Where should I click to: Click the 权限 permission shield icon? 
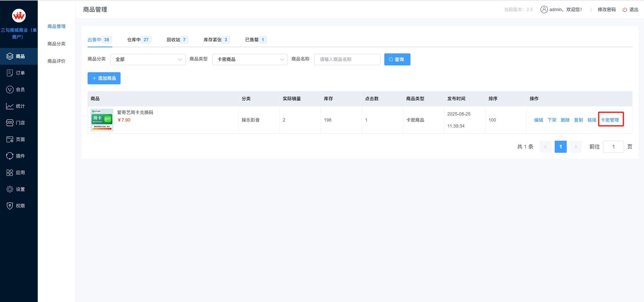[10, 206]
